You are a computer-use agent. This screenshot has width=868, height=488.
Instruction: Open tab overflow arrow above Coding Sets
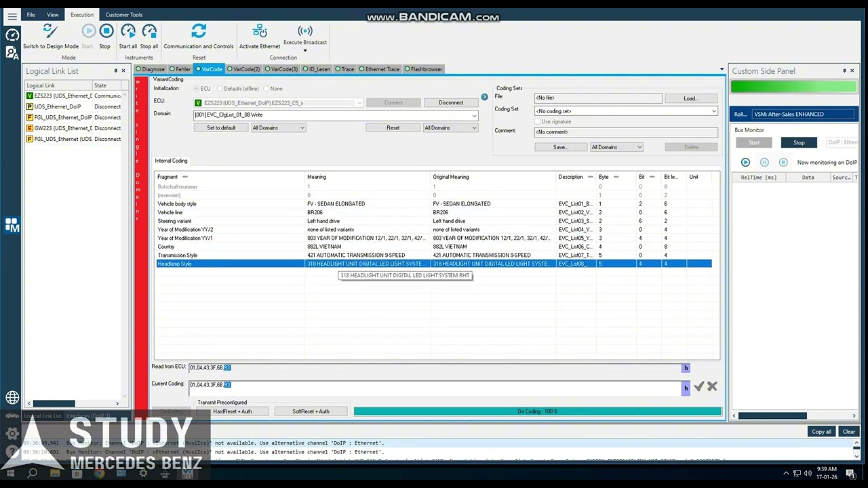coord(722,69)
